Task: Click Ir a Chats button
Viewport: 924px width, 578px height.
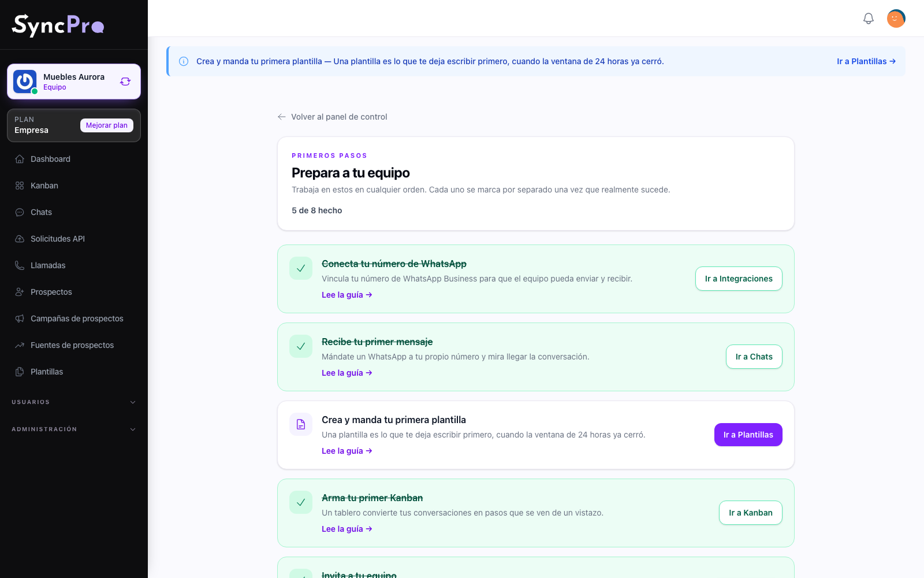Action: (x=754, y=357)
